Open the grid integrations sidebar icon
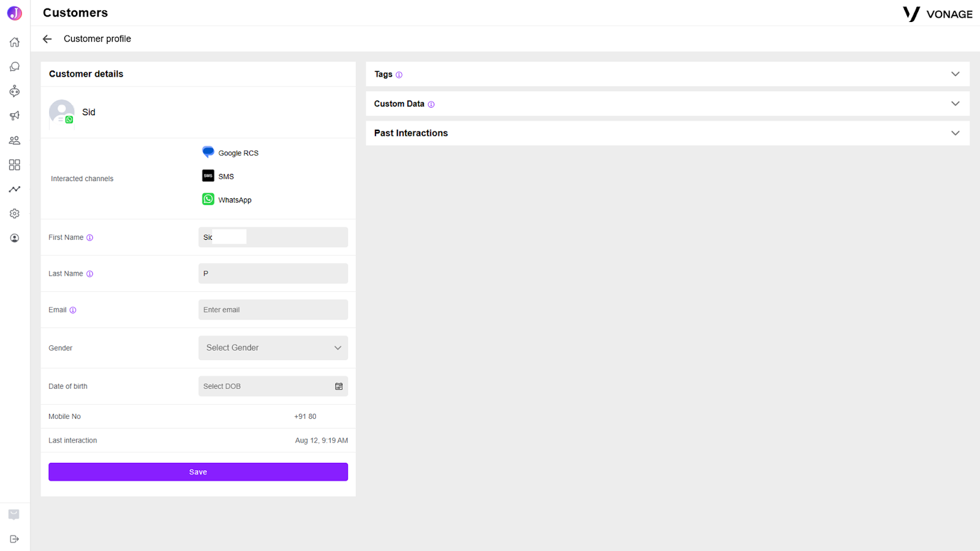 tap(15, 165)
